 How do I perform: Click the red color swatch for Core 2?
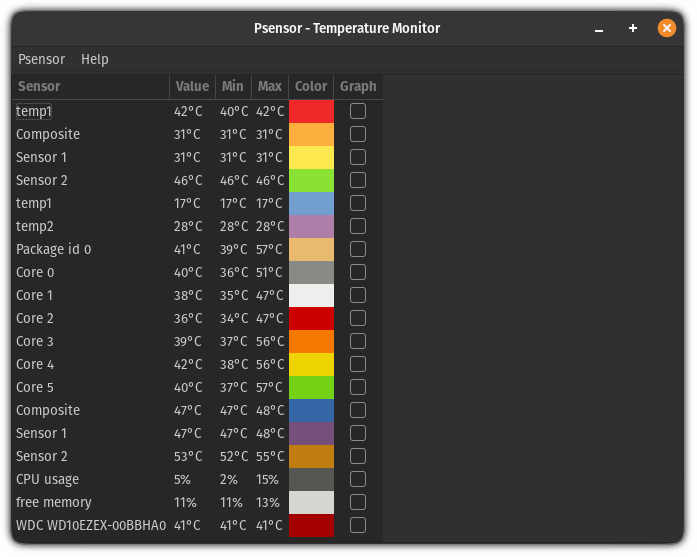pyautogui.click(x=311, y=318)
